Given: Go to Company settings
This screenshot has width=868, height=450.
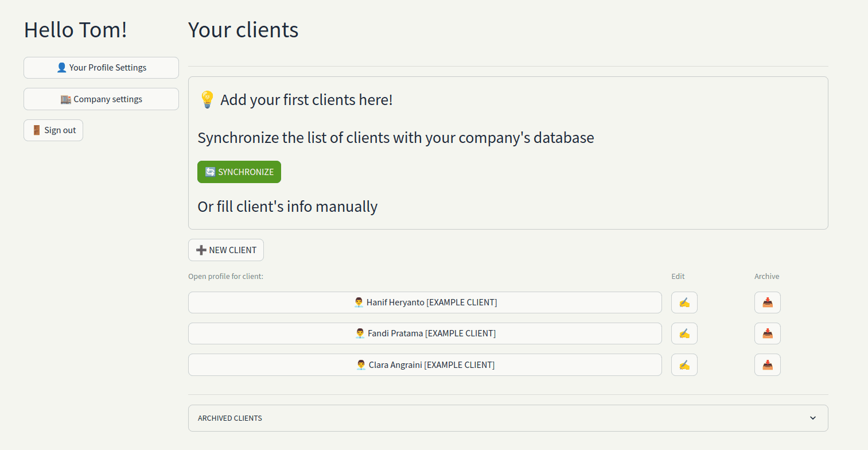Looking at the screenshot, I should (101, 99).
